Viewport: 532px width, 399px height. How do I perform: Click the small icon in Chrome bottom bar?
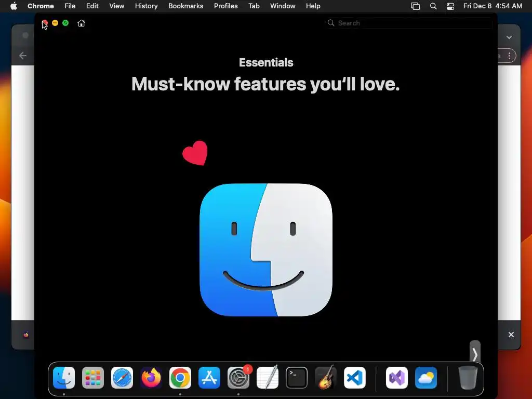click(26, 335)
